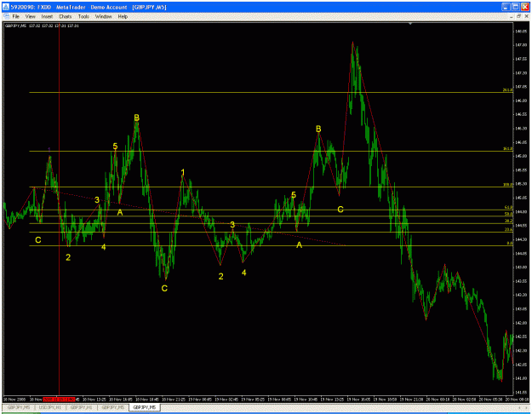
Task: Select the 38.2 Fibonacci level label
Action: (x=508, y=221)
